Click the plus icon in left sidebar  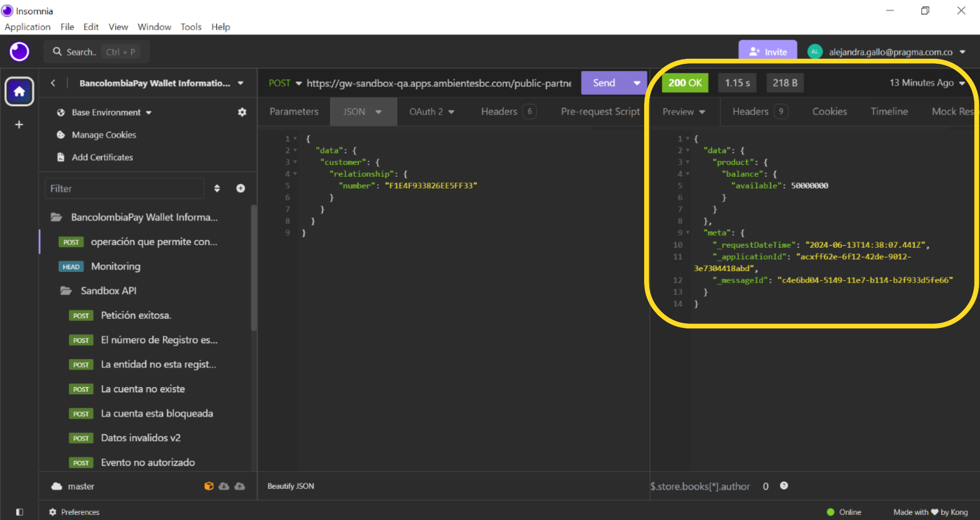coord(19,125)
